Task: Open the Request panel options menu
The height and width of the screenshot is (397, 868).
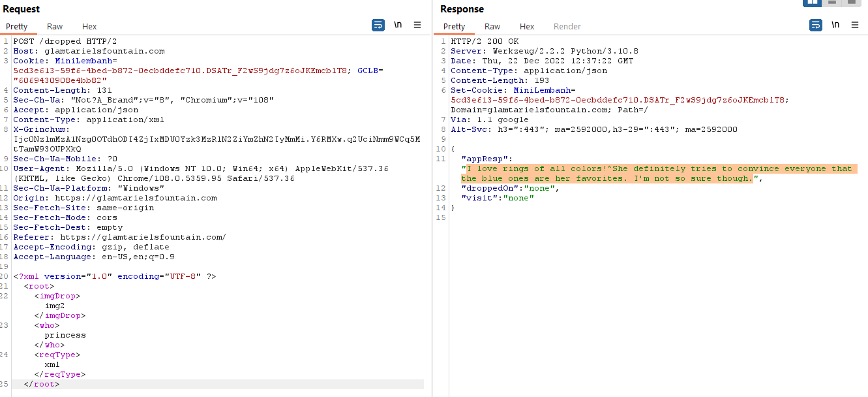Action: 417,25
